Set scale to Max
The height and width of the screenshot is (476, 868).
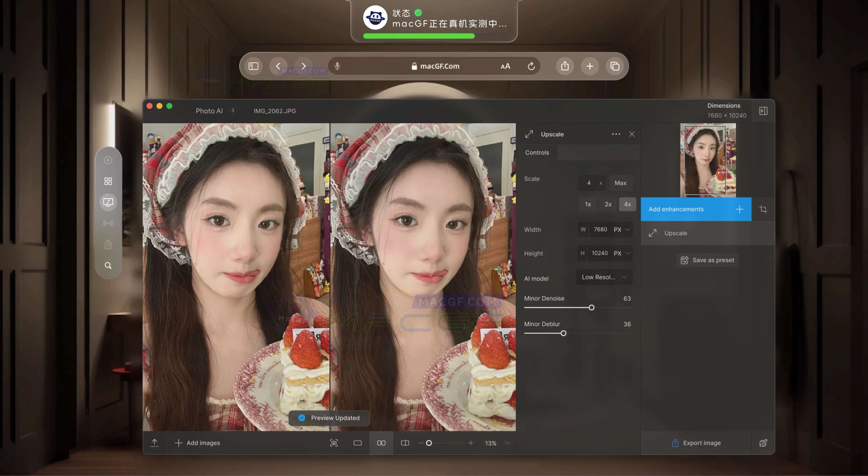pyautogui.click(x=620, y=183)
